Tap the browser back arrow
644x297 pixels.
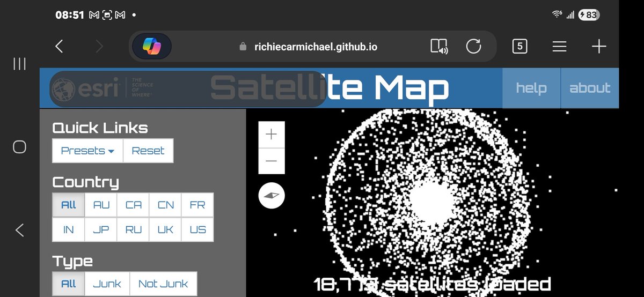click(59, 47)
